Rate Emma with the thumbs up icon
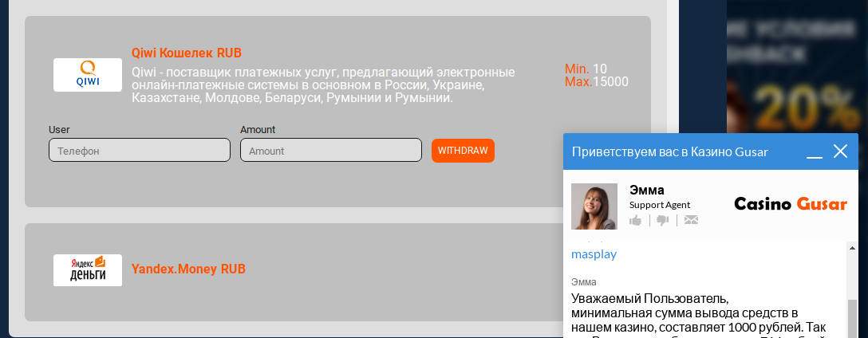Viewport: 868px width, 338px height. [636, 220]
